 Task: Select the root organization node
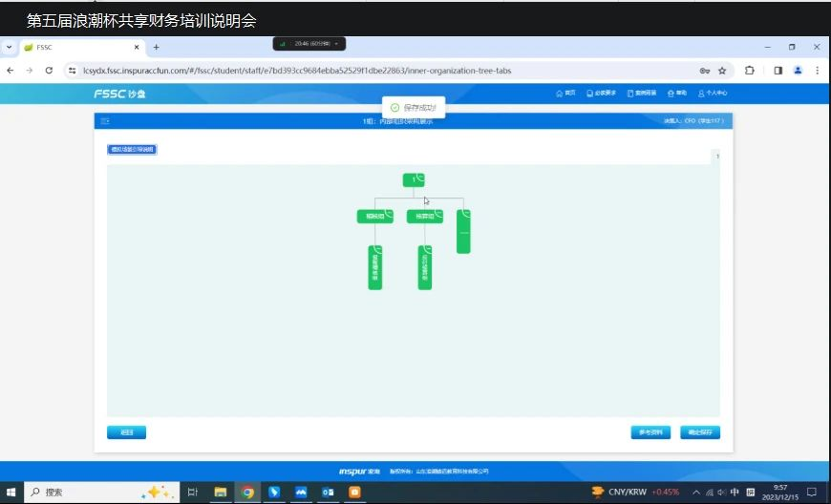414,179
